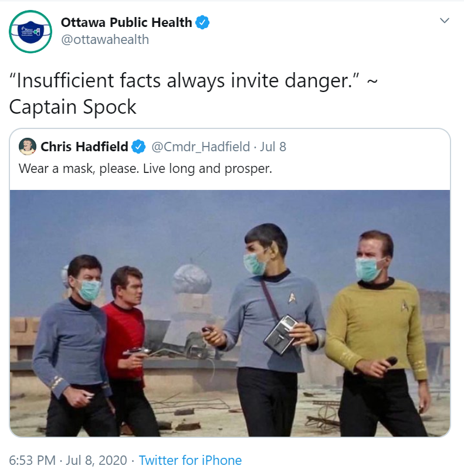Screen dimensions: 464x476
Task: Click the Ottawa Public Health verified badge
Action: point(202,22)
